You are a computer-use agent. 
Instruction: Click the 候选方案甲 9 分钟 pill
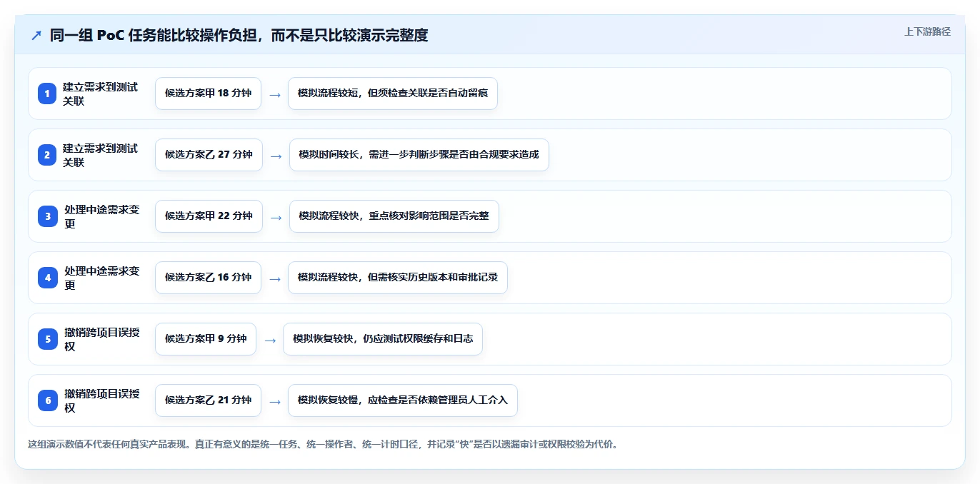tap(206, 339)
